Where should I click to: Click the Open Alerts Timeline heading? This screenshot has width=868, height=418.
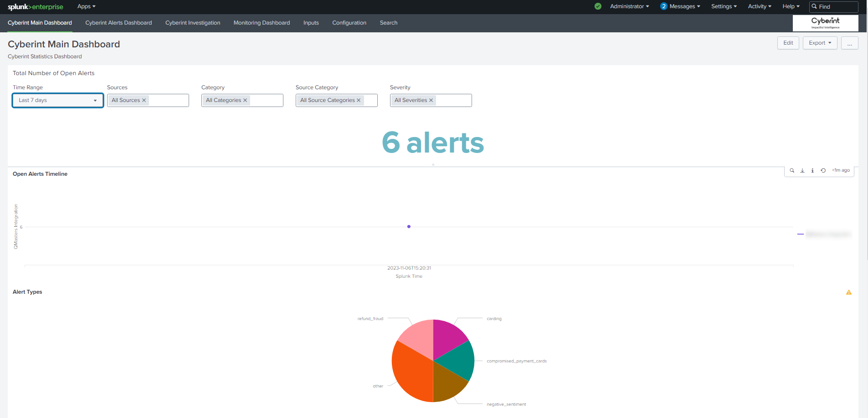tap(40, 174)
